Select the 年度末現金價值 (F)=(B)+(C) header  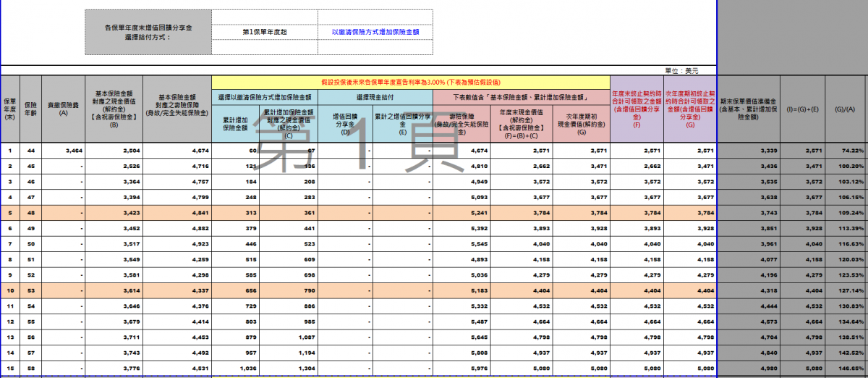(x=522, y=123)
